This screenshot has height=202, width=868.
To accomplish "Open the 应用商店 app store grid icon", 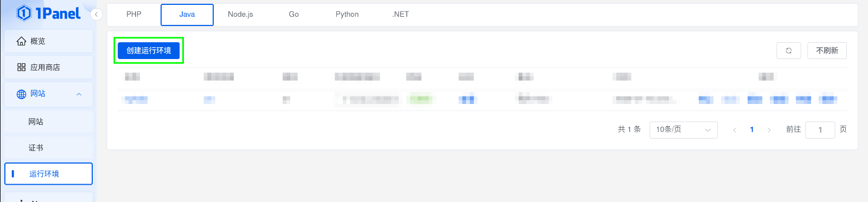I will [x=21, y=67].
